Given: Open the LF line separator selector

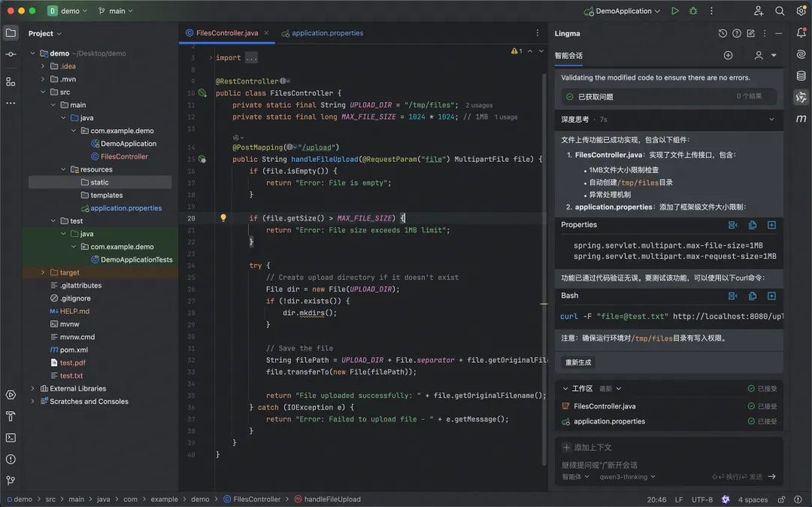Looking at the screenshot, I should click(x=678, y=499).
